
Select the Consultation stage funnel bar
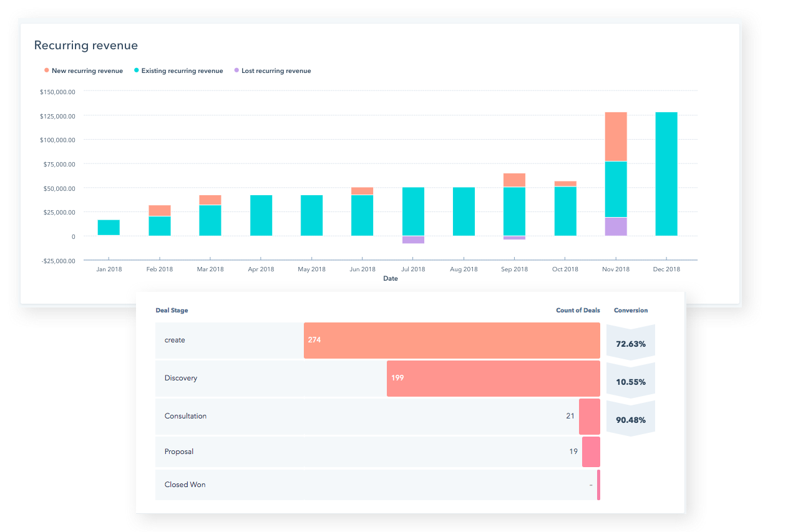[589, 417]
